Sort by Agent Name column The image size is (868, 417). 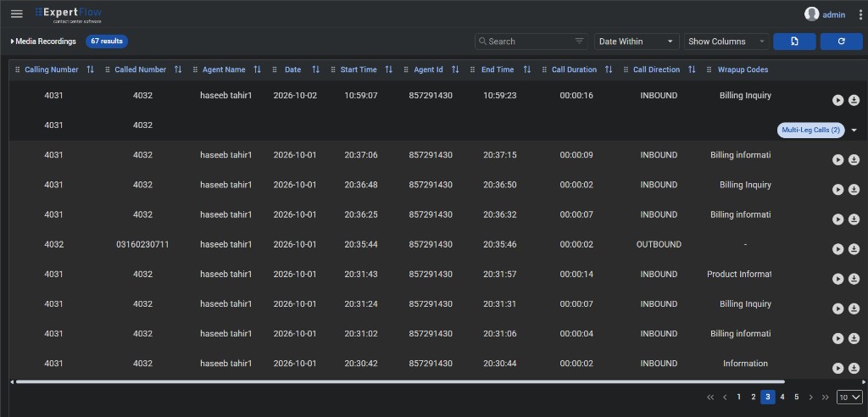[x=257, y=69]
